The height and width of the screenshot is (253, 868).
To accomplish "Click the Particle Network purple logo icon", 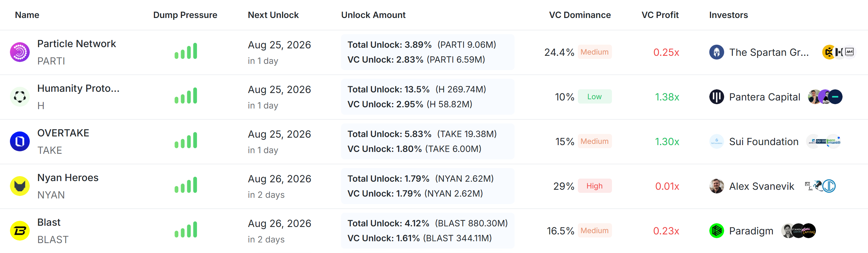I will coord(20,52).
